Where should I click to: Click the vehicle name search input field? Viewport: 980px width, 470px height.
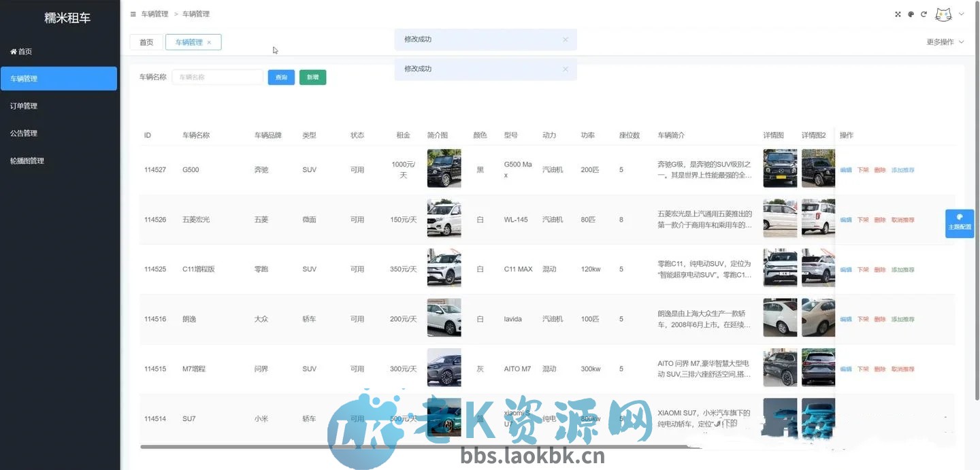(x=216, y=77)
